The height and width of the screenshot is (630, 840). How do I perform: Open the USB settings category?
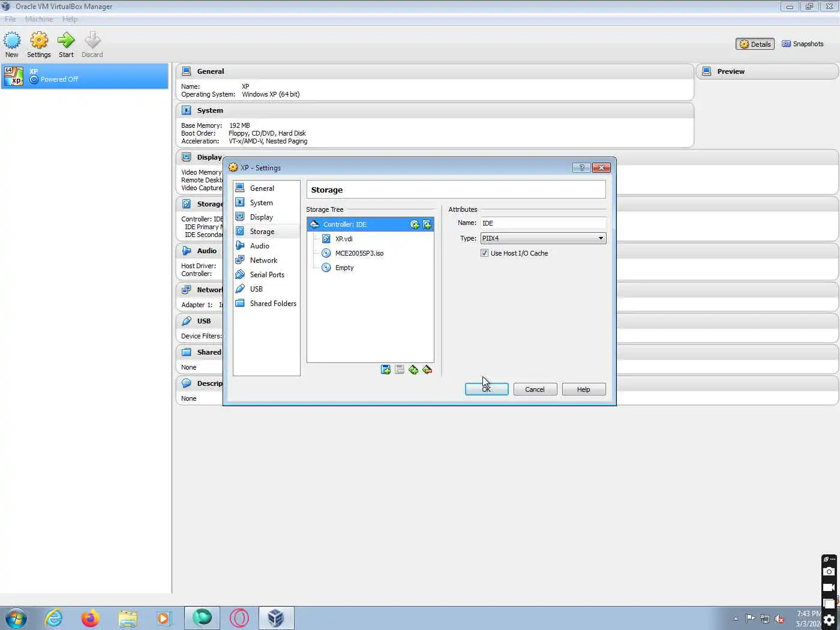tap(266, 289)
